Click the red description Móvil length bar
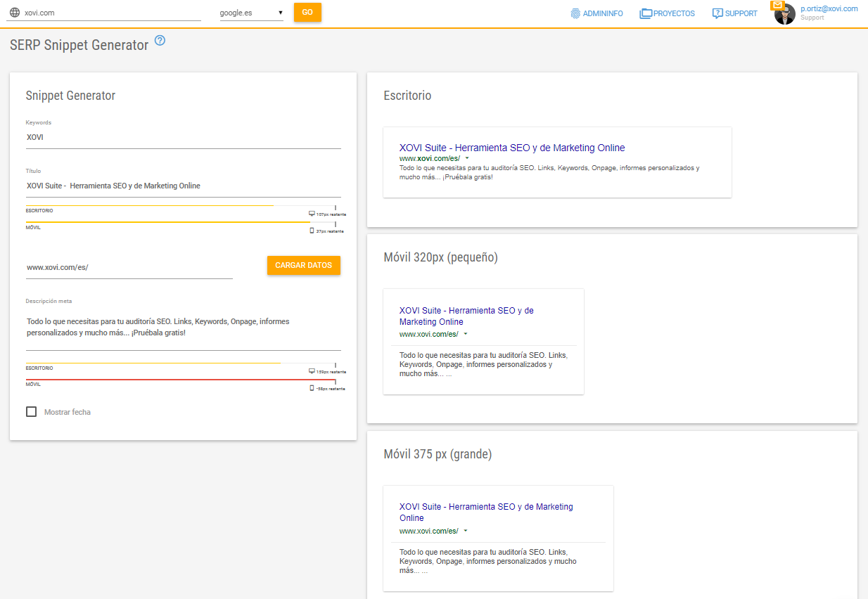Image resolution: width=868 pixels, height=599 pixels. (x=181, y=380)
